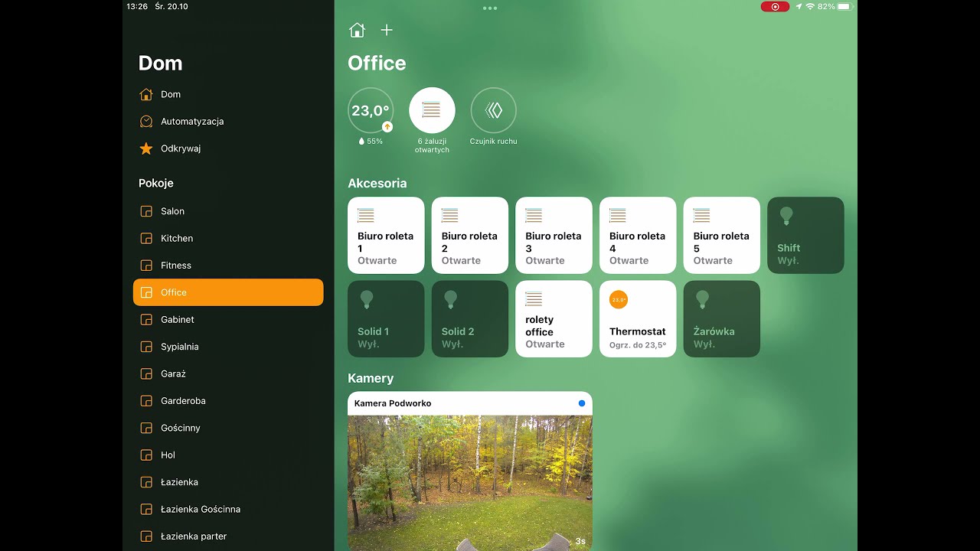Click the blue dot on Kamera Podworko
Image resolution: width=980 pixels, height=551 pixels.
click(x=582, y=403)
